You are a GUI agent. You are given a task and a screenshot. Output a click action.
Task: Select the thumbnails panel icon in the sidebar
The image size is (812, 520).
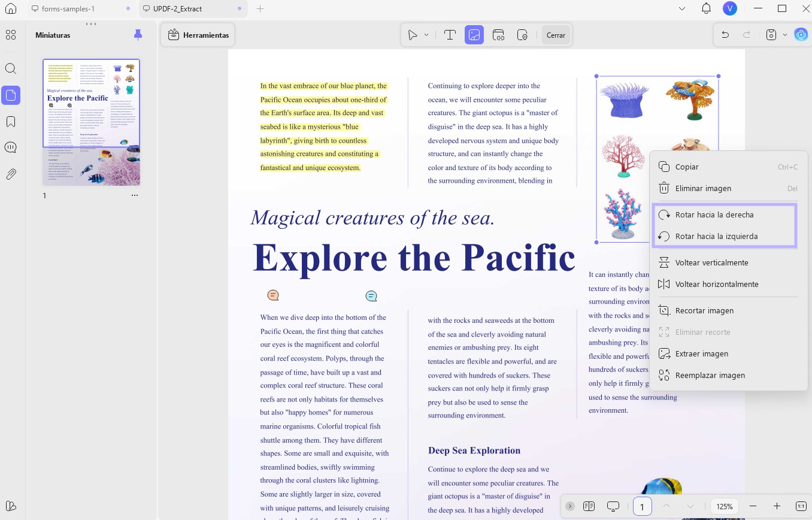click(x=11, y=95)
